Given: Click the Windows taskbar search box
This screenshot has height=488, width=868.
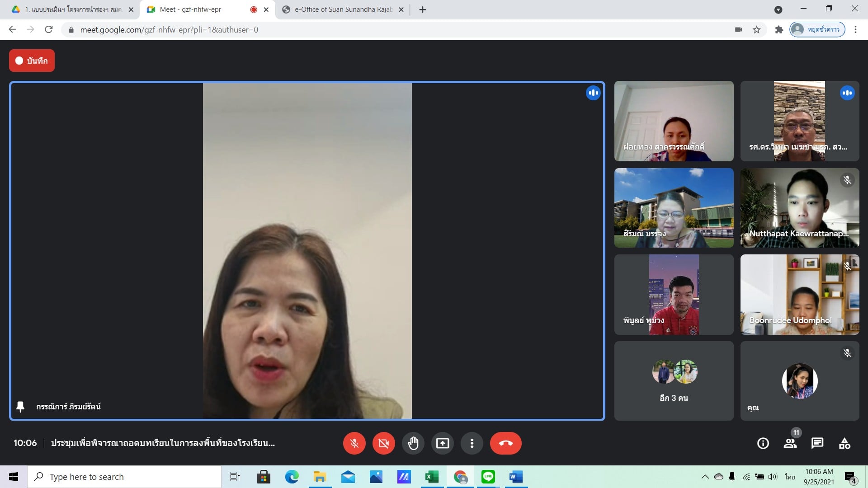Looking at the screenshot, I should [124, 477].
